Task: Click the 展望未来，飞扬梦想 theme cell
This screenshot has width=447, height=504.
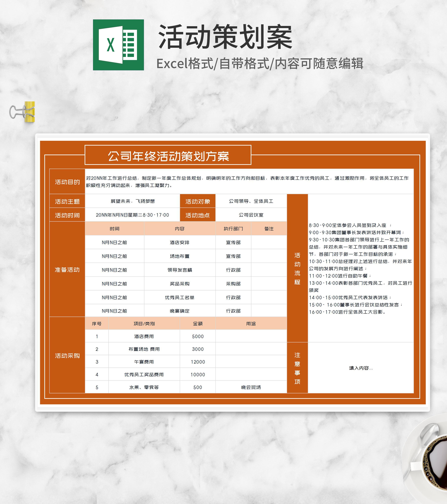Action: click(133, 201)
